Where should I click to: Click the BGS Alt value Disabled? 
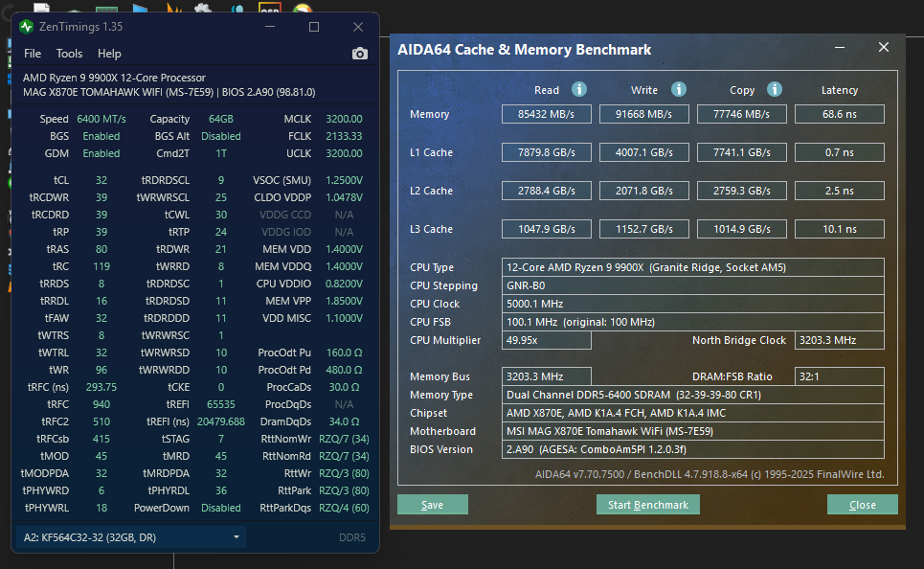point(221,136)
